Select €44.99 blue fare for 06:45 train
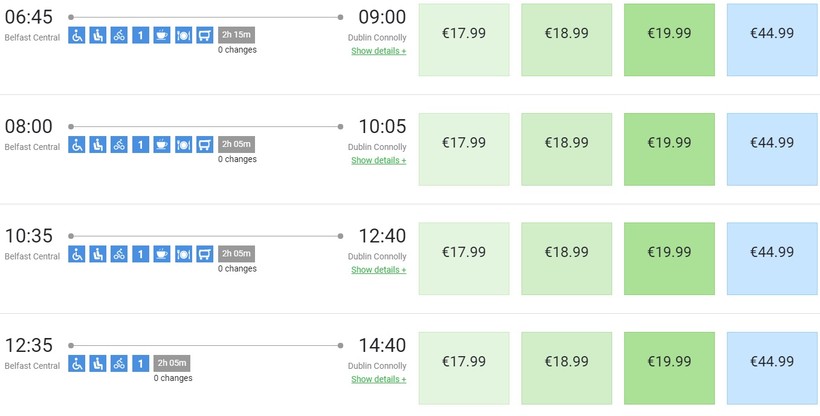The image size is (820, 416). [x=772, y=40]
